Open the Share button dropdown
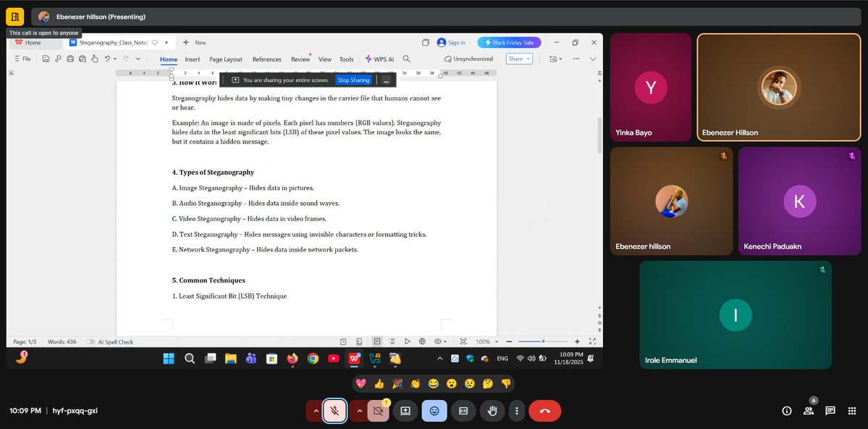Image resolution: width=868 pixels, height=429 pixels. 526,59
